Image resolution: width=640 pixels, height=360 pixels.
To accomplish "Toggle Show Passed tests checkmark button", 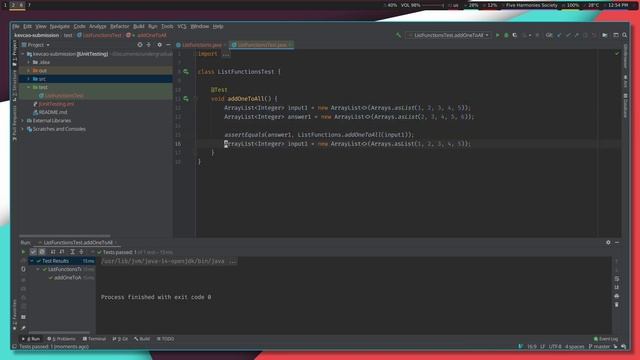I will [x=33, y=252].
